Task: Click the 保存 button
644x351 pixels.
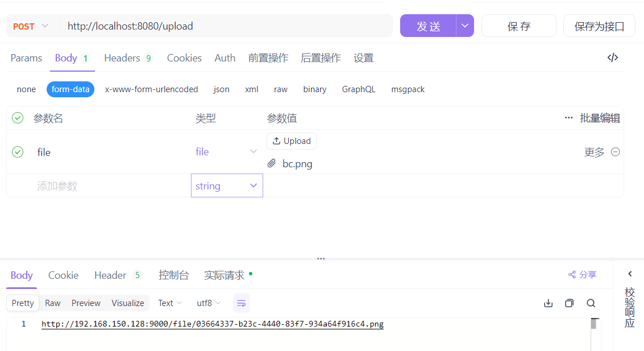Action: [518, 26]
